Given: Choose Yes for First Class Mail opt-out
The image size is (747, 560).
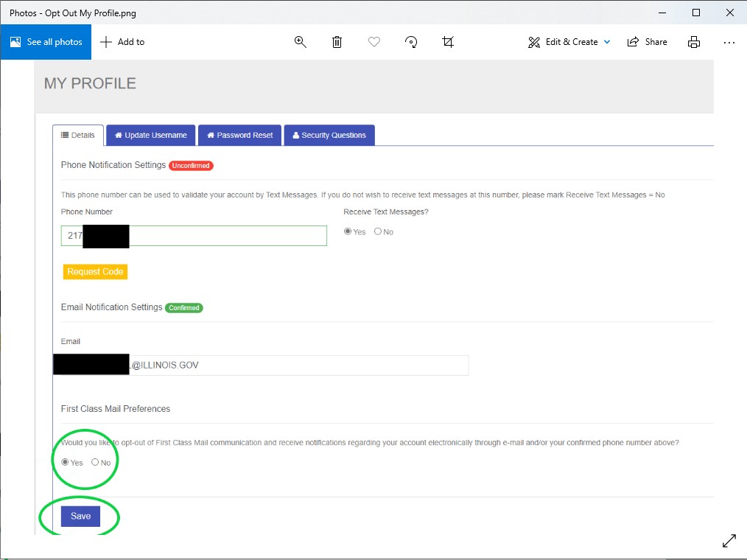Looking at the screenshot, I should pyautogui.click(x=66, y=463).
